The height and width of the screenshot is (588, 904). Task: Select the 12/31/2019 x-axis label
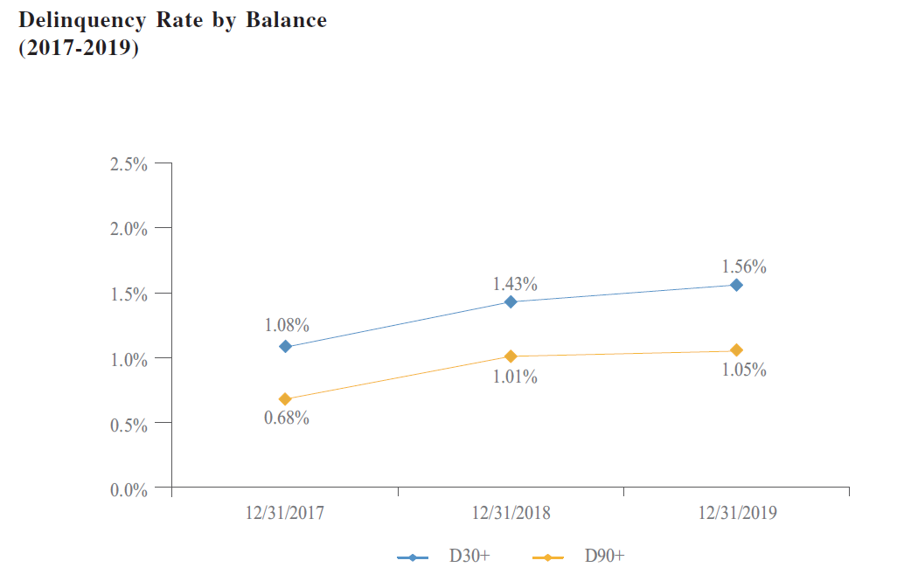tap(737, 513)
